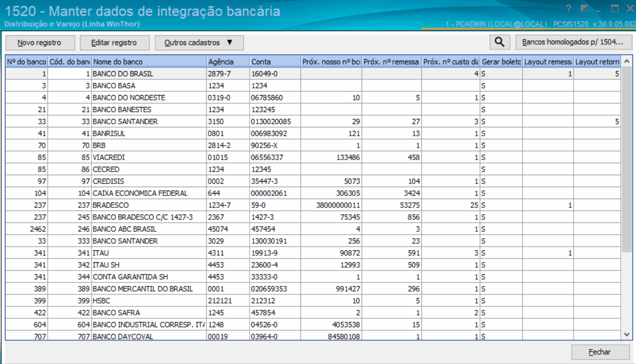This screenshot has height=364, width=636.
Task: Select the HSBC row
Action: [x=313, y=301]
